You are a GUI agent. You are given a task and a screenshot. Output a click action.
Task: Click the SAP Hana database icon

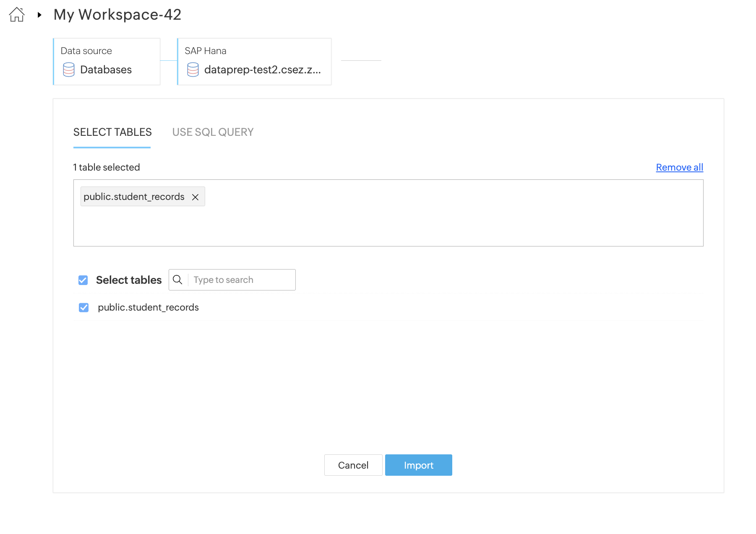click(193, 70)
